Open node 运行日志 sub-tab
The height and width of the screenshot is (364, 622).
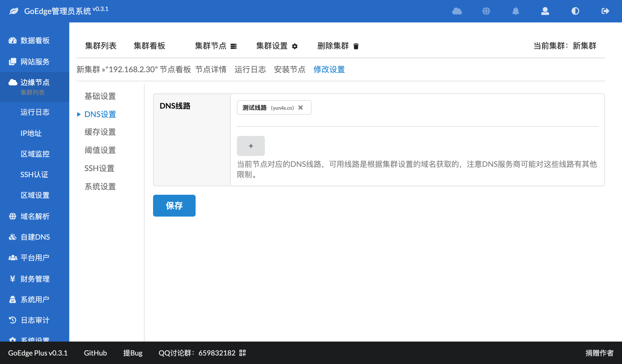pos(250,69)
